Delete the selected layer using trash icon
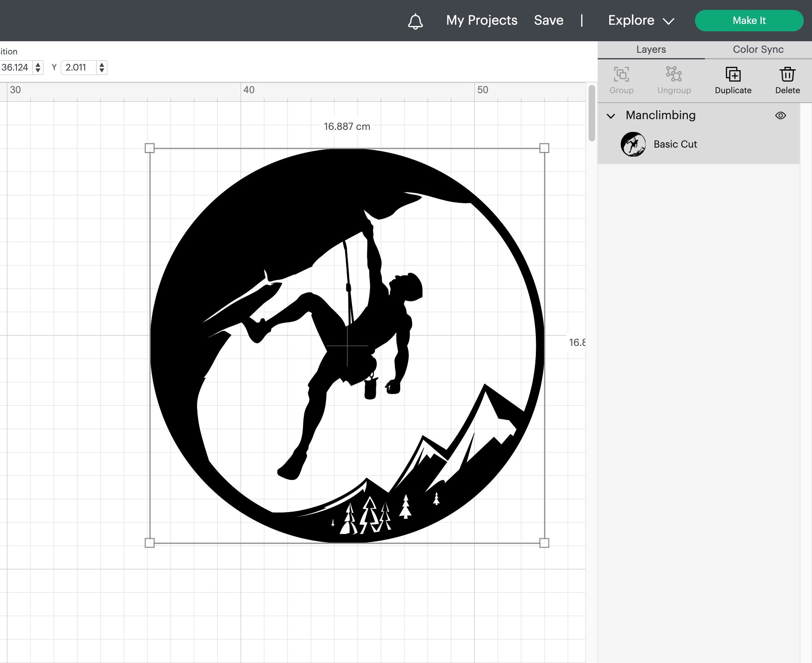Screen dimensions: 812x663 pyautogui.click(x=787, y=78)
